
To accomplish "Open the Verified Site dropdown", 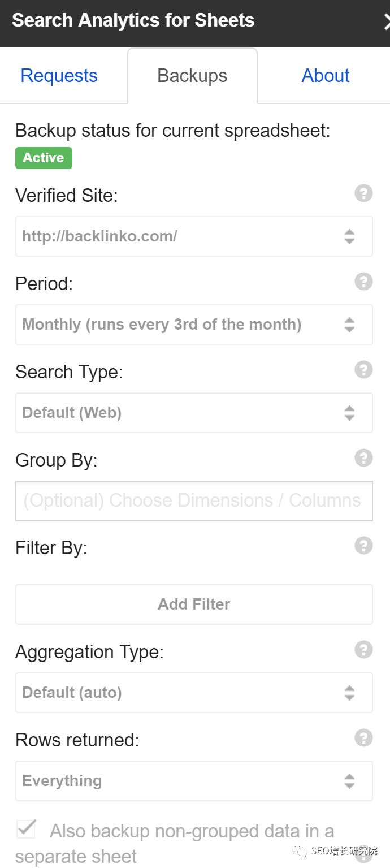I will [x=194, y=236].
